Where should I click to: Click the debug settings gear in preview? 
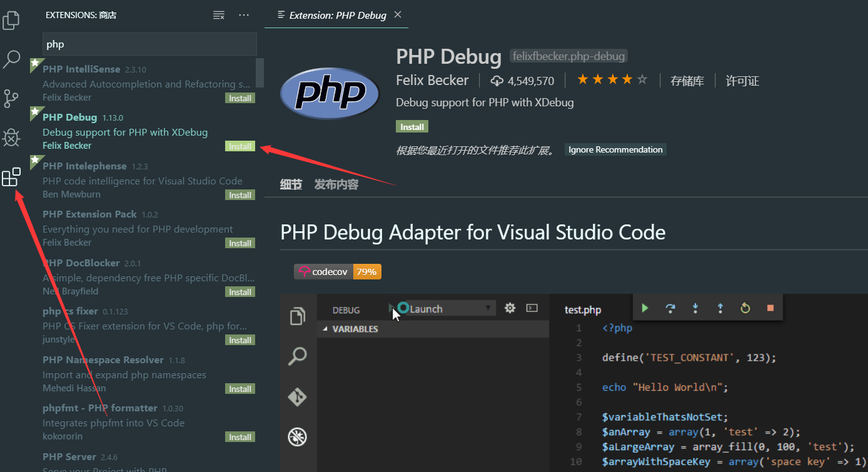click(x=510, y=308)
